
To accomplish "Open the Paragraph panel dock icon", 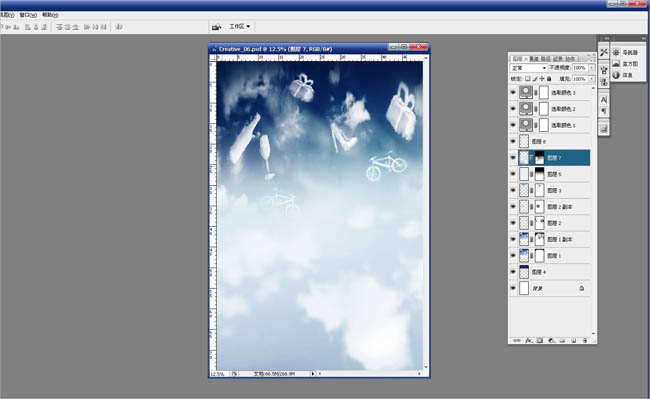I will [604, 111].
